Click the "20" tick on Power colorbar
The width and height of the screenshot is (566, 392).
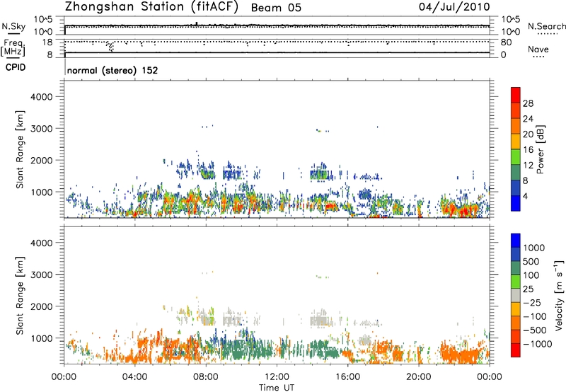[x=528, y=134]
